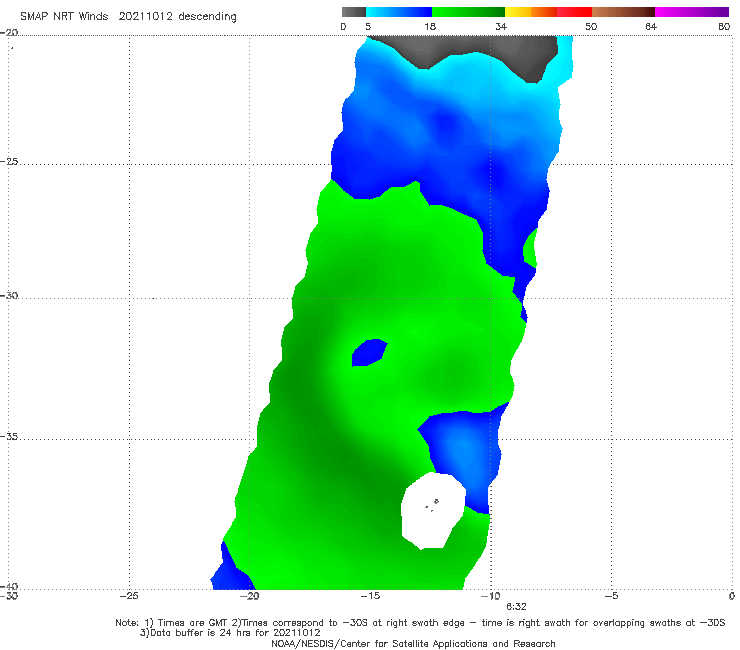Click the colorbar label '34'
The image size is (740, 650).
tap(501, 26)
